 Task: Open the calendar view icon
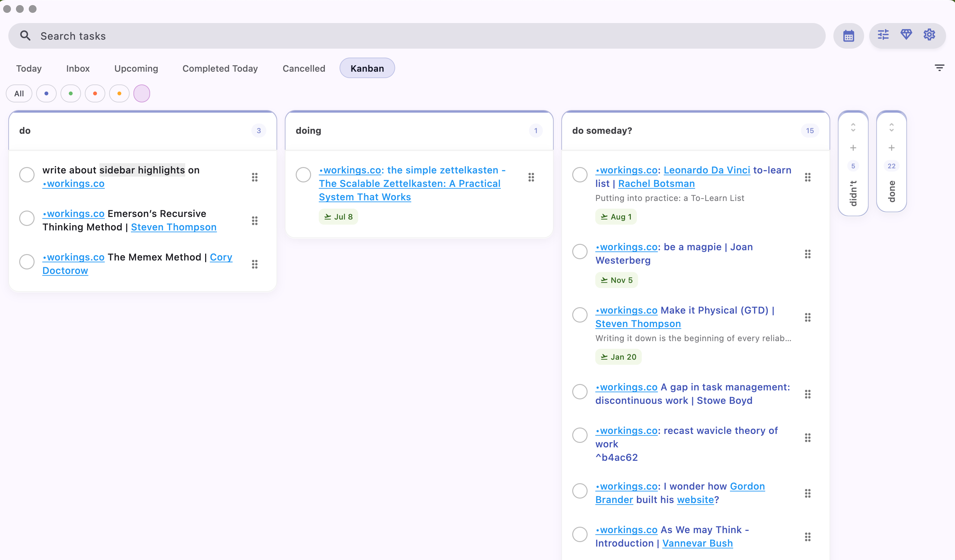point(848,36)
